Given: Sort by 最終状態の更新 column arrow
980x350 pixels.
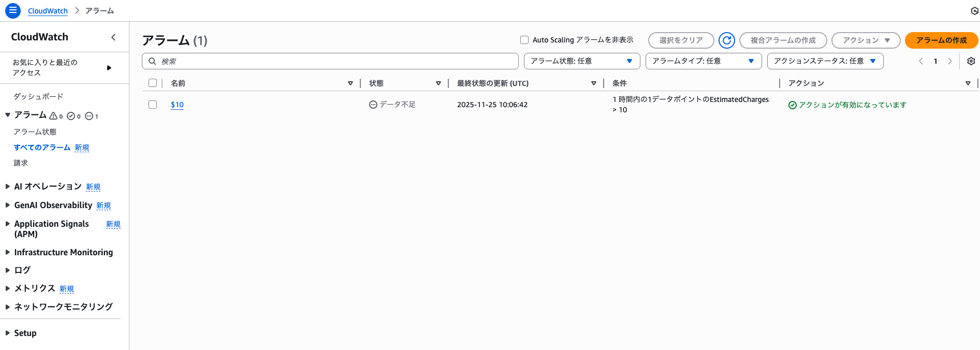Looking at the screenshot, I should (x=594, y=83).
